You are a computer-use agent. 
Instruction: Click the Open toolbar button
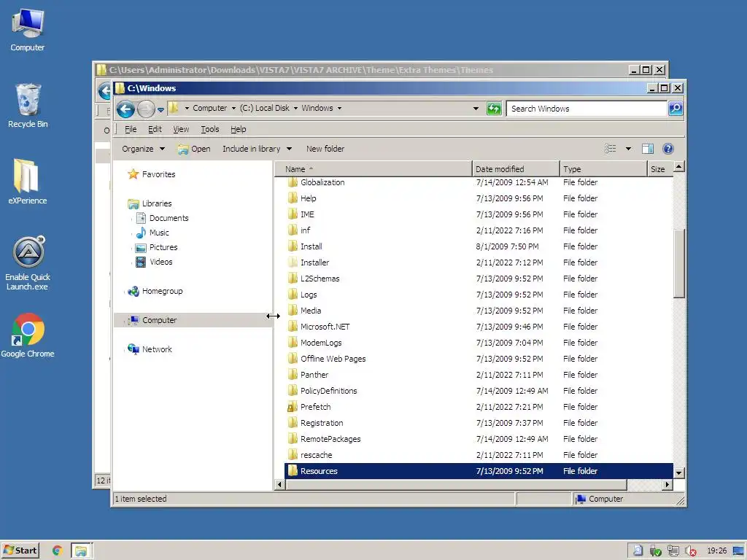(x=194, y=149)
